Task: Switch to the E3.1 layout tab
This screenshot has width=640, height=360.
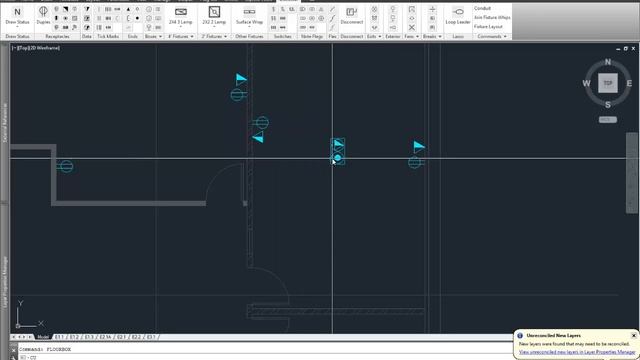Action: coord(151,337)
